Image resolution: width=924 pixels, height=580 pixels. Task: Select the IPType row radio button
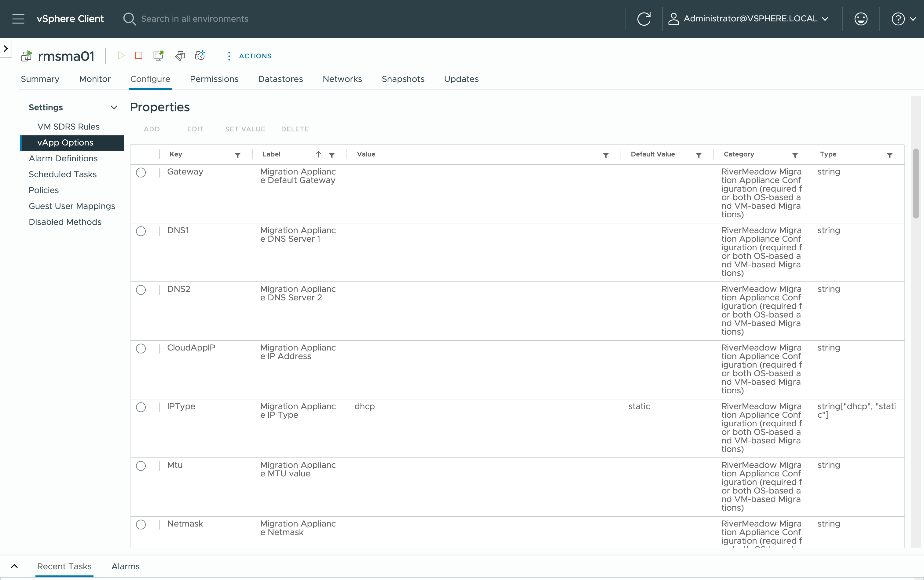pyautogui.click(x=141, y=407)
